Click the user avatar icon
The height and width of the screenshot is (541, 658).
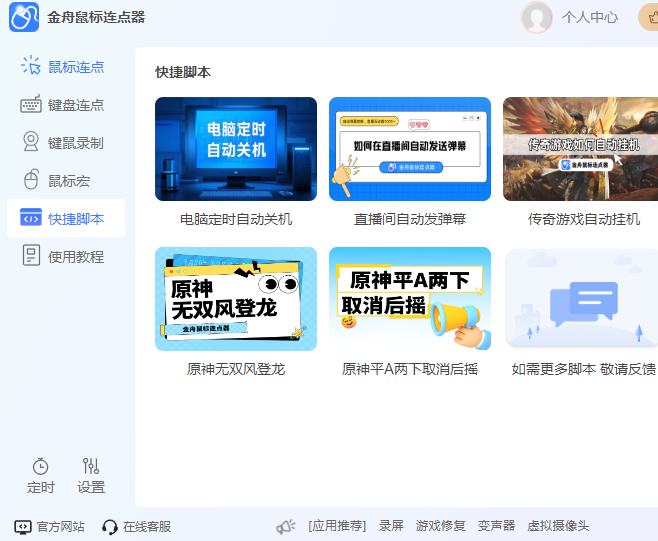click(x=537, y=17)
